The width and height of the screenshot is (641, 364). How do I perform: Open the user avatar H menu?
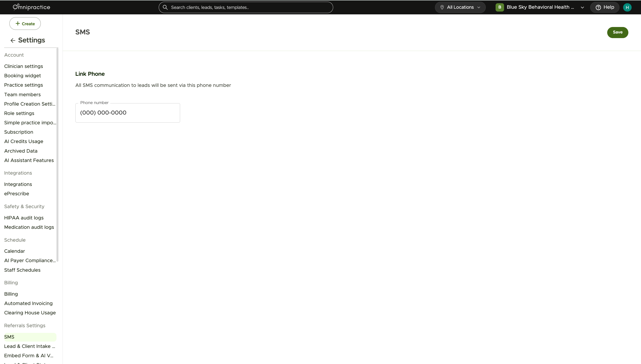[627, 7]
